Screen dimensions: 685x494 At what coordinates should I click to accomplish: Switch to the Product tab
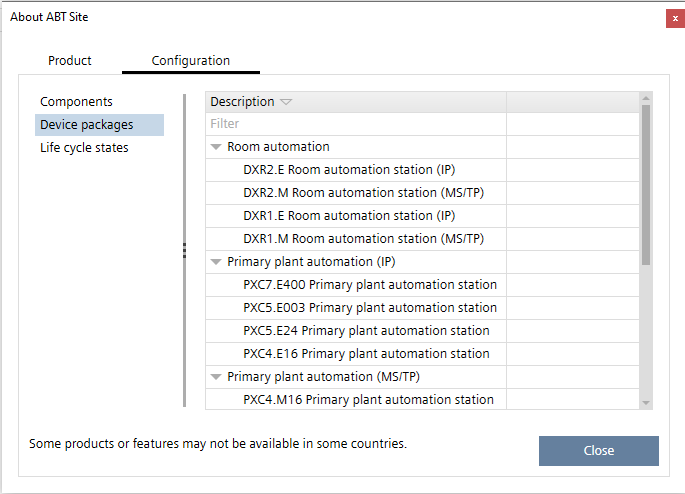click(x=70, y=61)
